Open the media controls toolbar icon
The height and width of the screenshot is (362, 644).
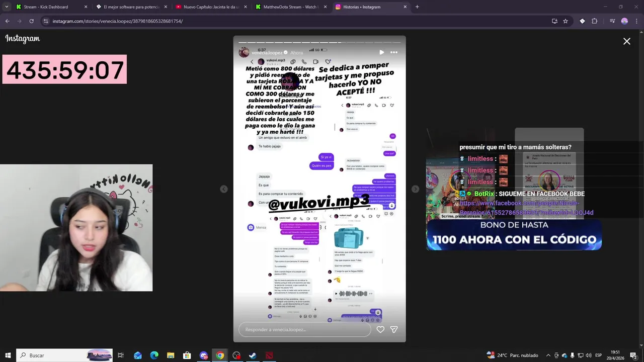click(x=612, y=21)
